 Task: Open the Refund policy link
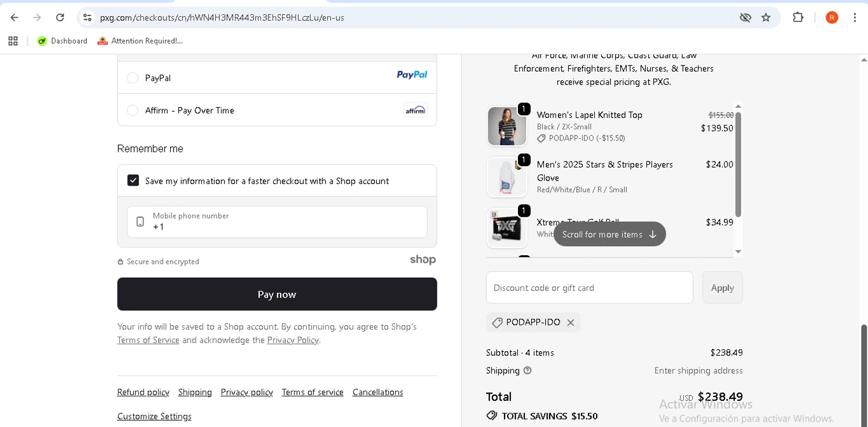coord(143,392)
